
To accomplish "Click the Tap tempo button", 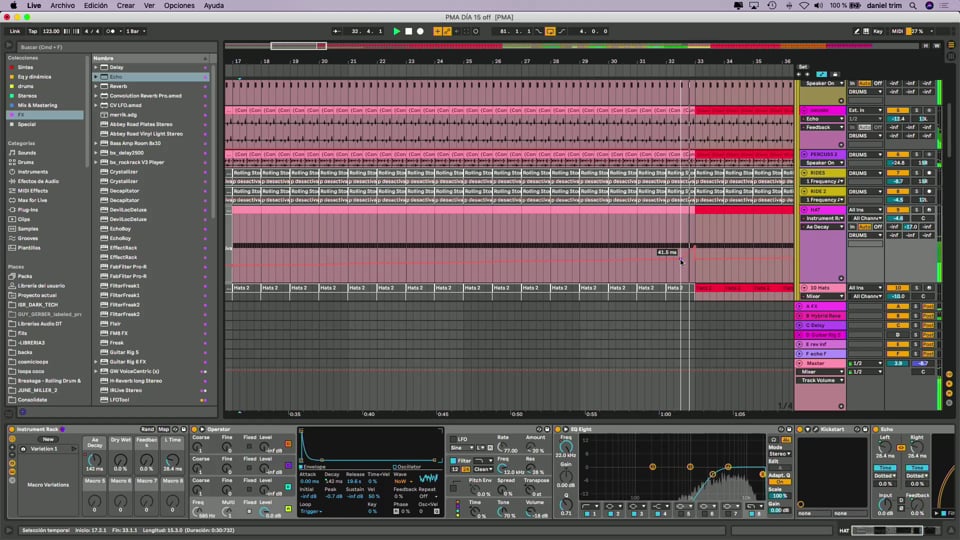I will (x=32, y=31).
